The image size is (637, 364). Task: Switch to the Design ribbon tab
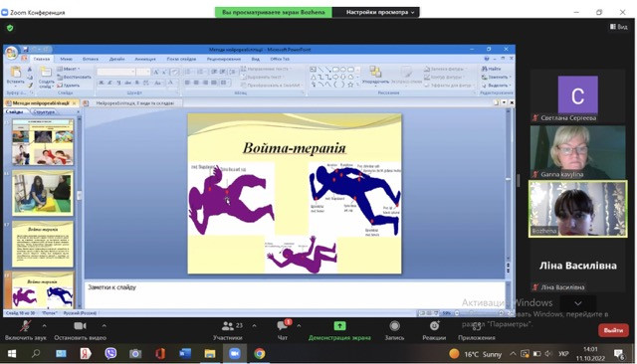[117, 59]
